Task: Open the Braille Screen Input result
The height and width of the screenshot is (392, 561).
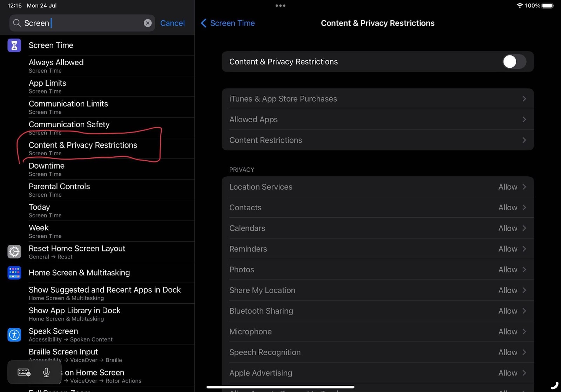Action: [x=97, y=356]
